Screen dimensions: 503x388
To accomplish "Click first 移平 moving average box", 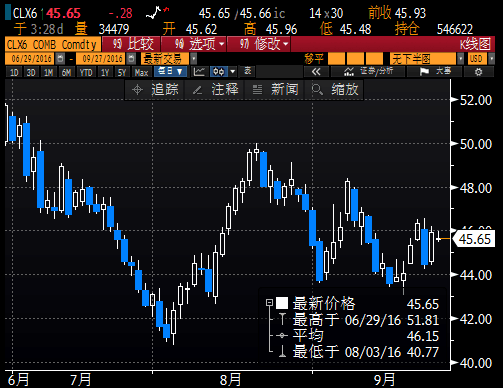I will pos(336,59).
